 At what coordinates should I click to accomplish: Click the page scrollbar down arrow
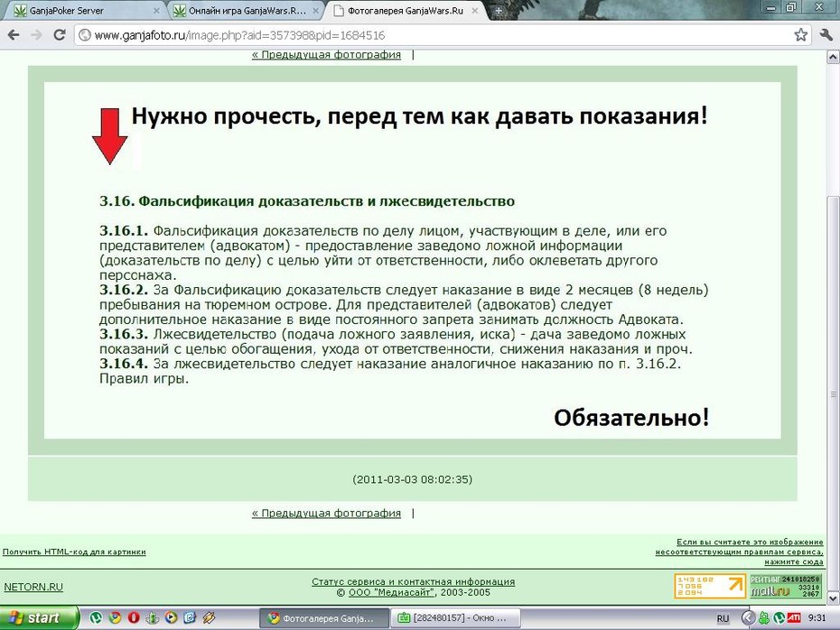coord(833,598)
